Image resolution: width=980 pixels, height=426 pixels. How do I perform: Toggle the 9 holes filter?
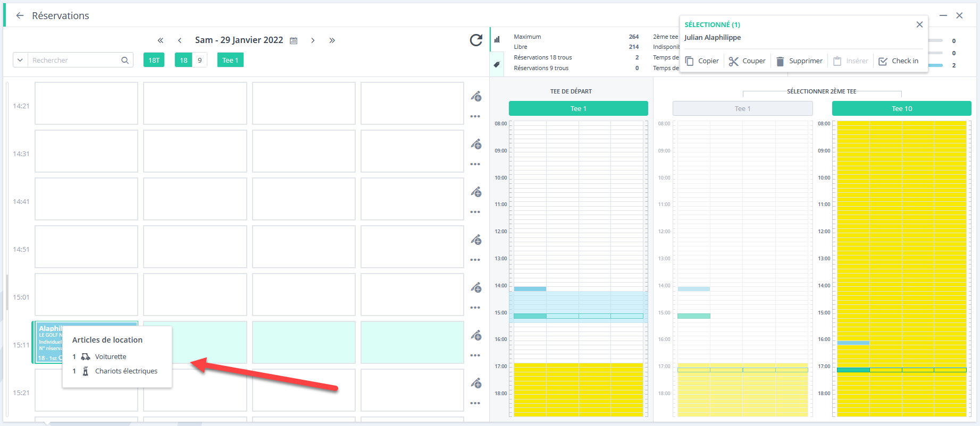pos(199,60)
